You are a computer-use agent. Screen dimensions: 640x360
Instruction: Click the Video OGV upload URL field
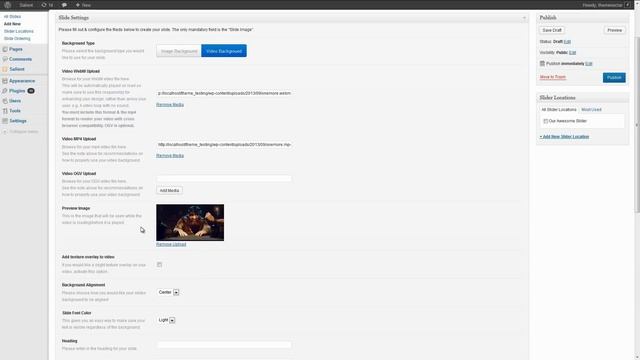click(x=224, y=179)
